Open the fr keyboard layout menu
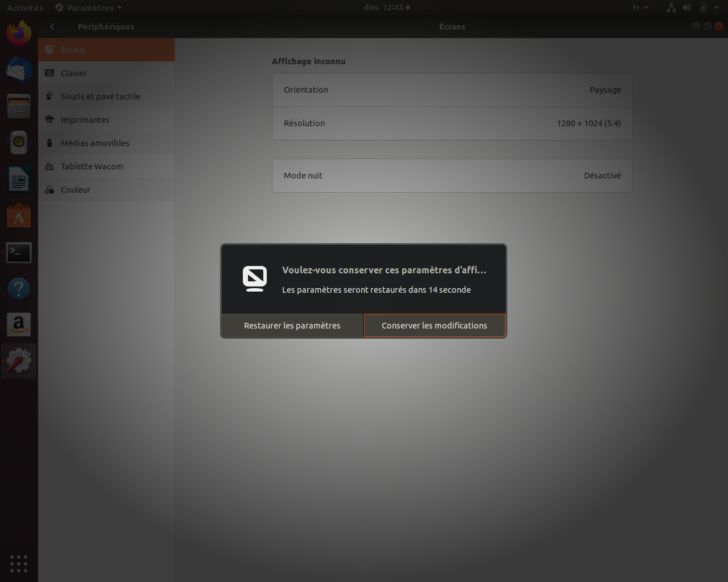Viewport: 728px width, 582px height. click(640, 8)
